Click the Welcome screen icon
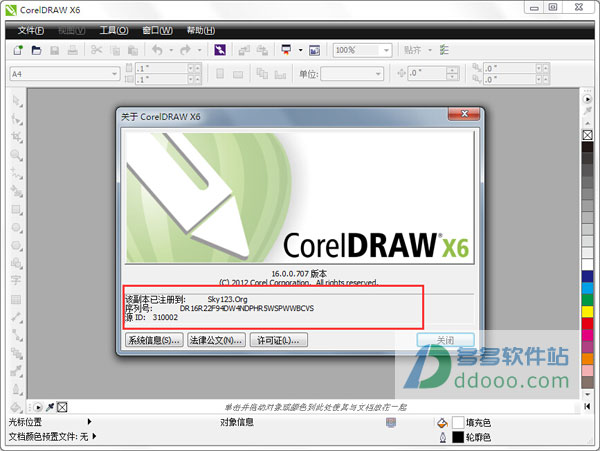The width and height of the screenshot is (600, 451). pyautogui.click(x=315, y=50)
